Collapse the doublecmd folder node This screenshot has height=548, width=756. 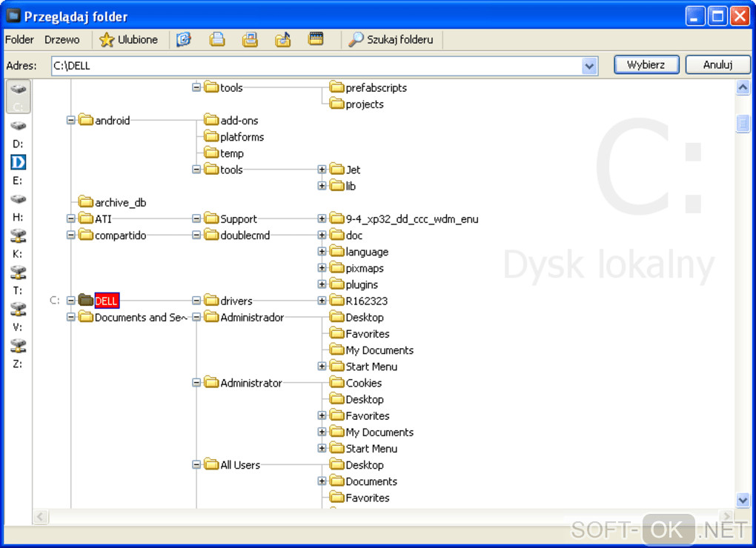pyautogui.click(x=196, y=235)
